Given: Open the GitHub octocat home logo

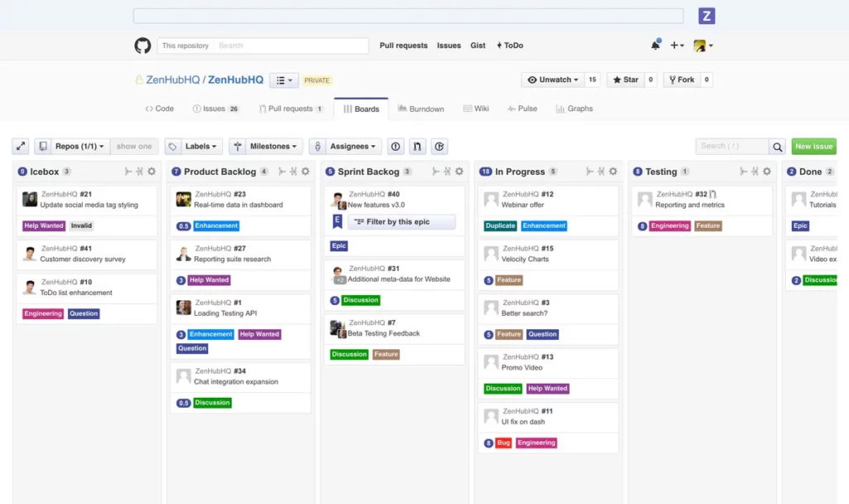Looking at the screenshot, I should (x=143, y=46).
